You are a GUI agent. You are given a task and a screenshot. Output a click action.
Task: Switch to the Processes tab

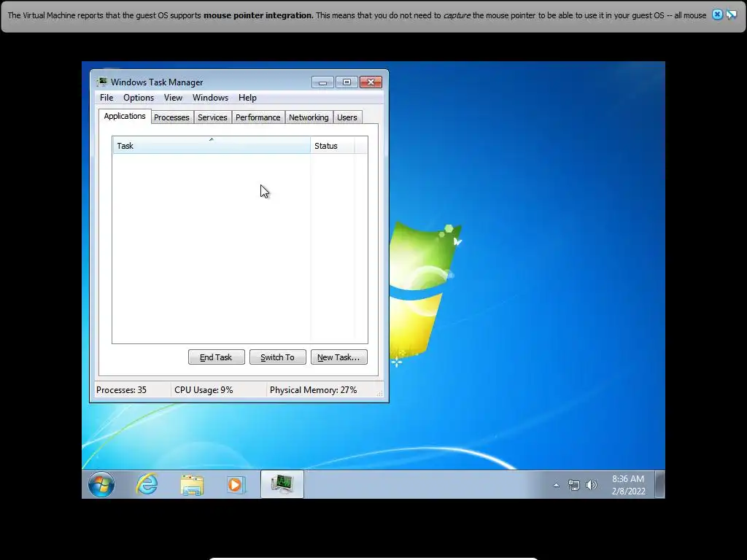171,117
